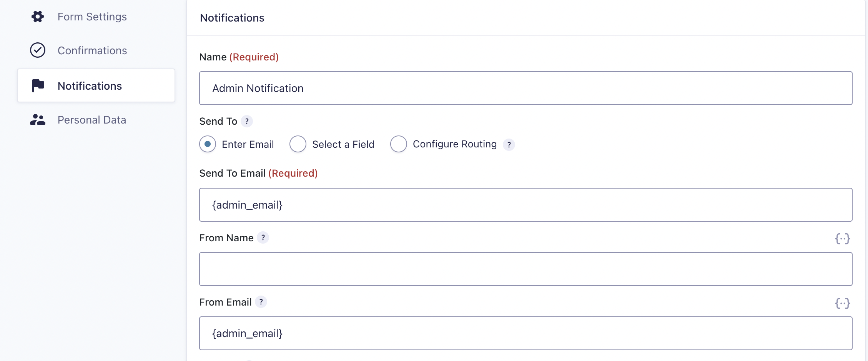Enable the Configure Routing radio option
This screenshot has height=361, width=868.
coord(399,144)
